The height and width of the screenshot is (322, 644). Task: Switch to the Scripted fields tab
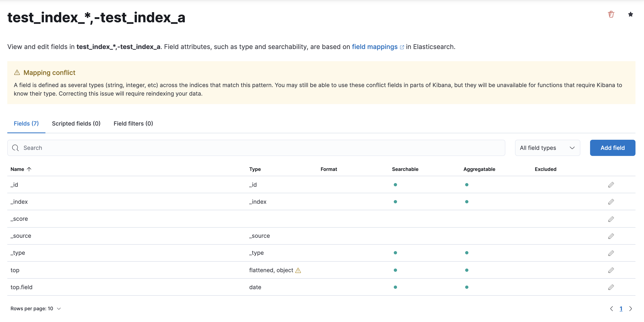[76, 123]
